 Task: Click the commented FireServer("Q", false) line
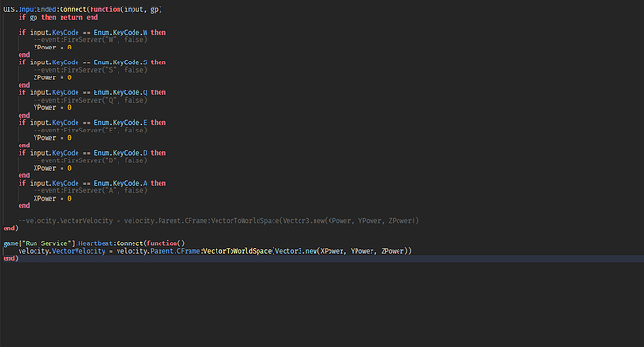90,100
